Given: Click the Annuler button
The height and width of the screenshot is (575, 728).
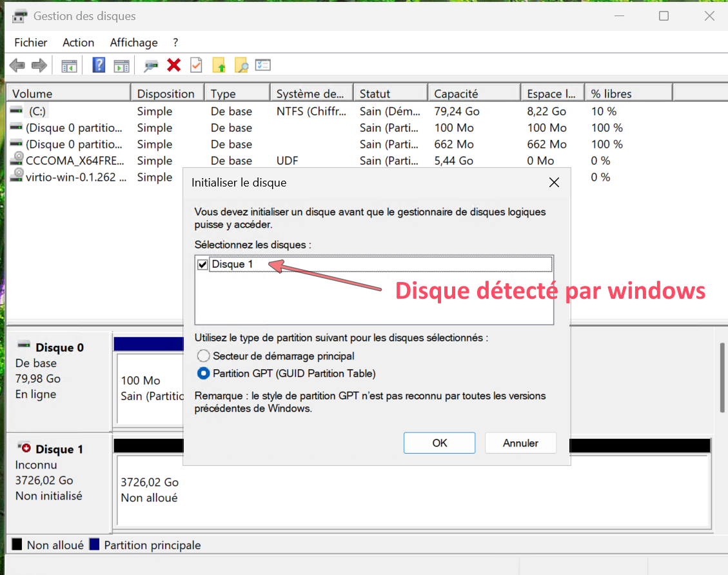Looking at the screenshot, I should tap(520, 443).
